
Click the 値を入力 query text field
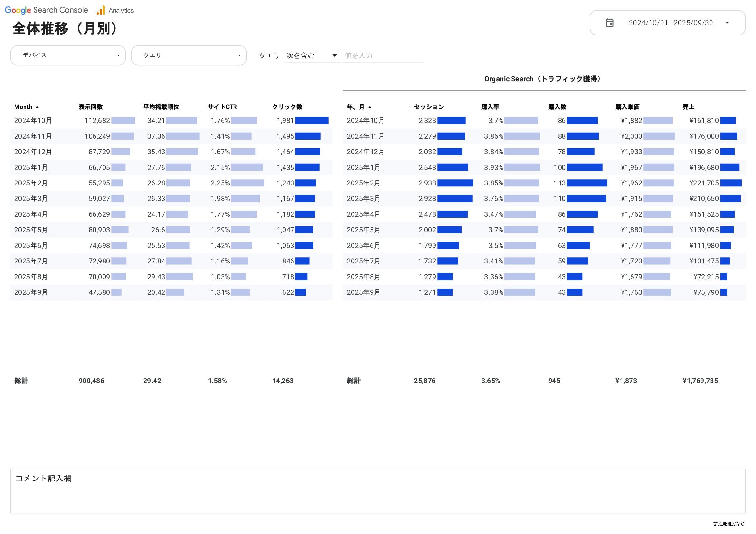(383, 55)
